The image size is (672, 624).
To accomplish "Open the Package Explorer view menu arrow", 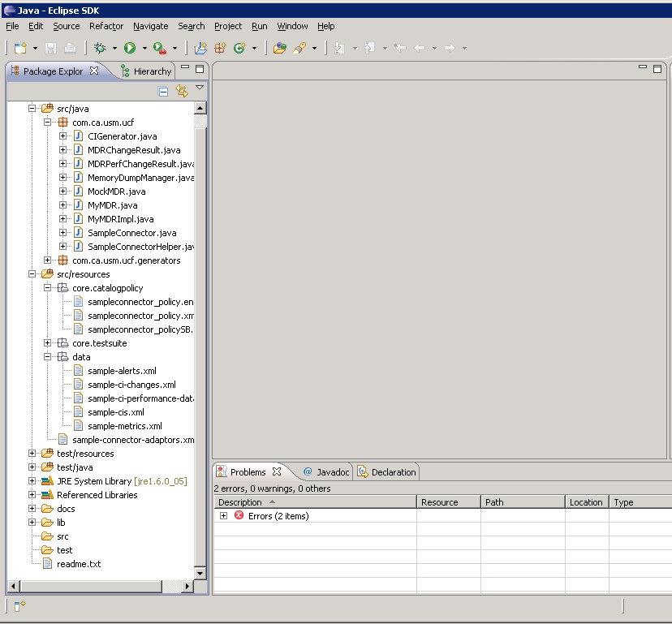I will coord(199,88).
